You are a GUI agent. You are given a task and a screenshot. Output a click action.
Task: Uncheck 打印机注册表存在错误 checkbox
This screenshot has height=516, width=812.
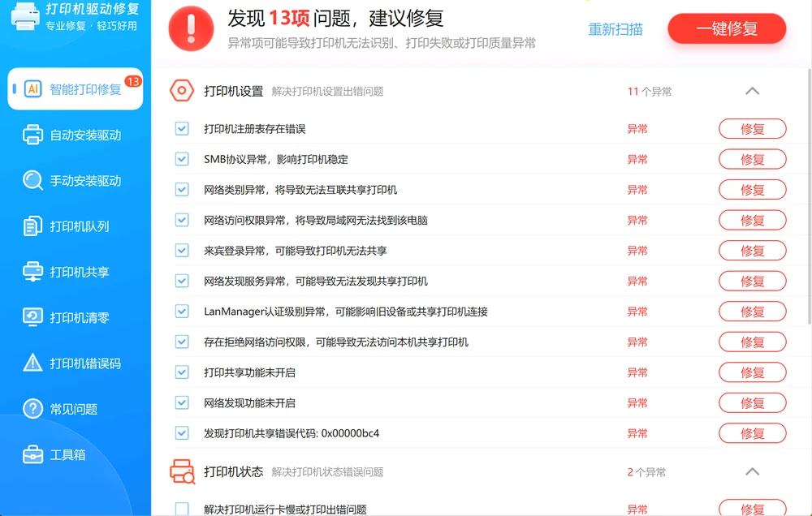click(182, 128)
